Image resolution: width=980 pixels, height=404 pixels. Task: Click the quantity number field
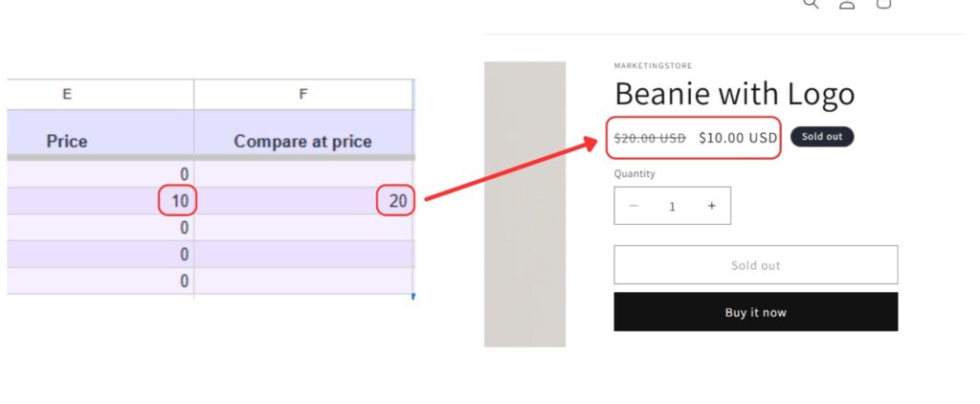(672, 206)
